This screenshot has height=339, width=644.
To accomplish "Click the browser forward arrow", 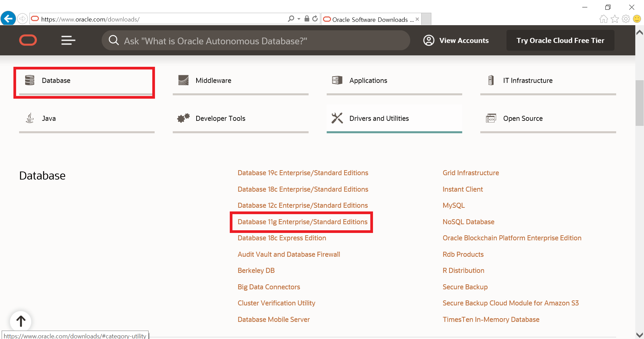I will click(22, 18).
